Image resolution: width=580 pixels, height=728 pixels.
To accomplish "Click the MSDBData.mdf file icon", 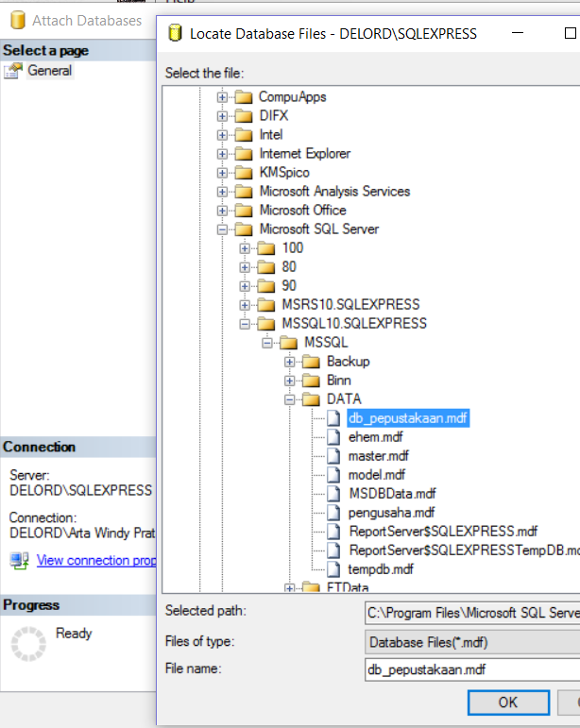I will tap(333, 494).
